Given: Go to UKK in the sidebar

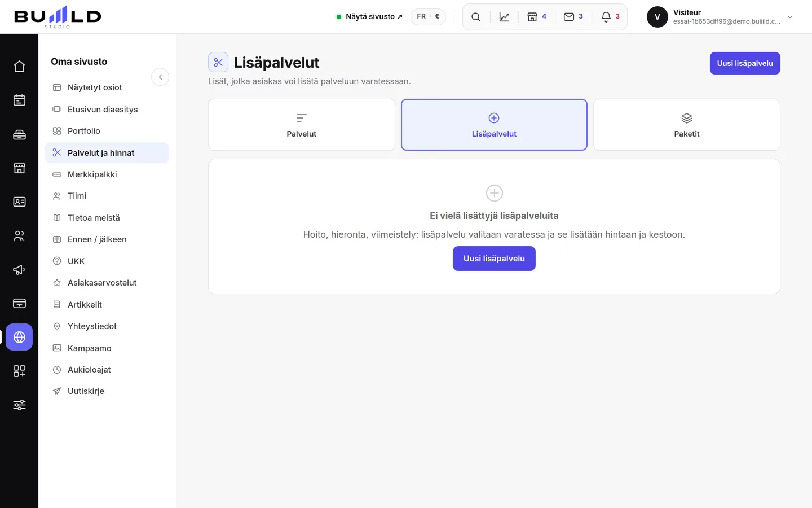Looking at the screenshot, I should 107,261.
